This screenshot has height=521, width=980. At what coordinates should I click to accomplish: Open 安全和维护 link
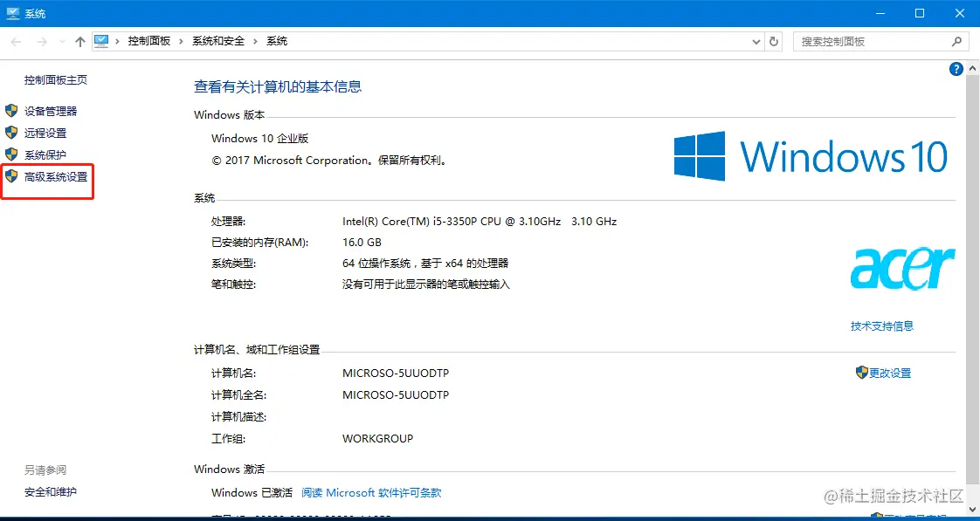click(51, 492)
